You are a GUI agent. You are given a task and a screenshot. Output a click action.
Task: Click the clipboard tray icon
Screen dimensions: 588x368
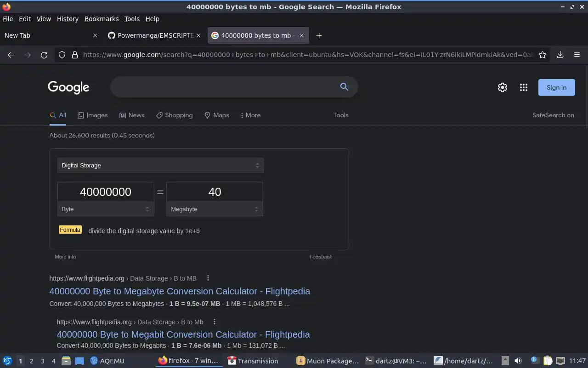coord(548,361)
